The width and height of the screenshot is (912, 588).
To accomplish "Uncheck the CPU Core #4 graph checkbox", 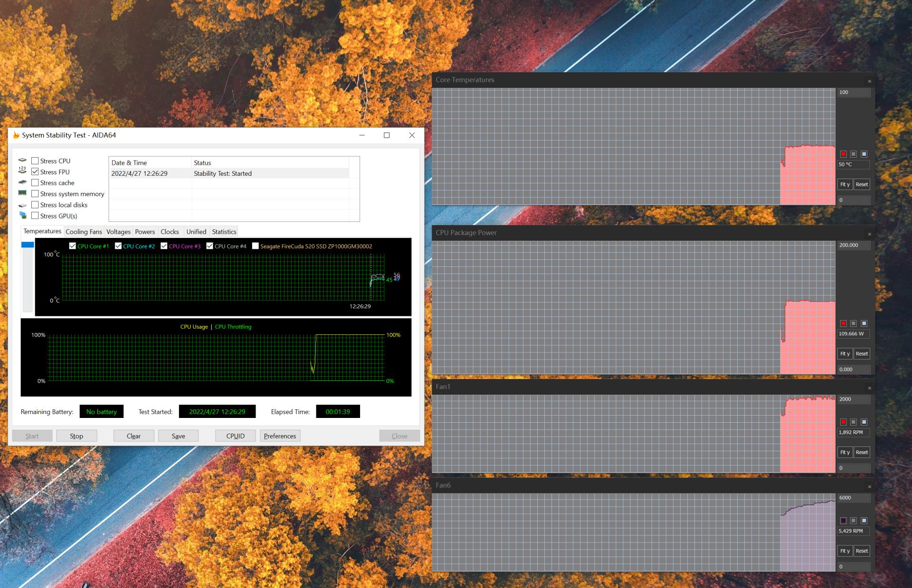I will tap(210, 246).
